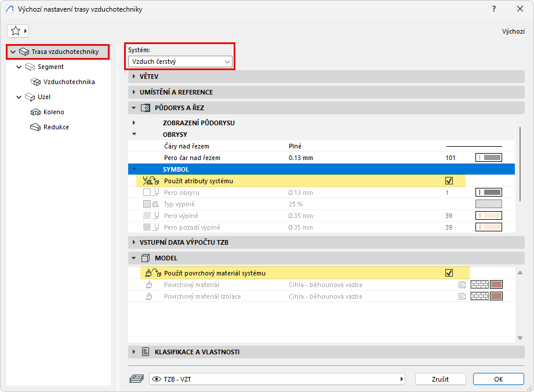The height and width of the screenshot is (392, 534).
Task: Click the Vzduchotechnika segment icon in tree
Action: (35, 82)
